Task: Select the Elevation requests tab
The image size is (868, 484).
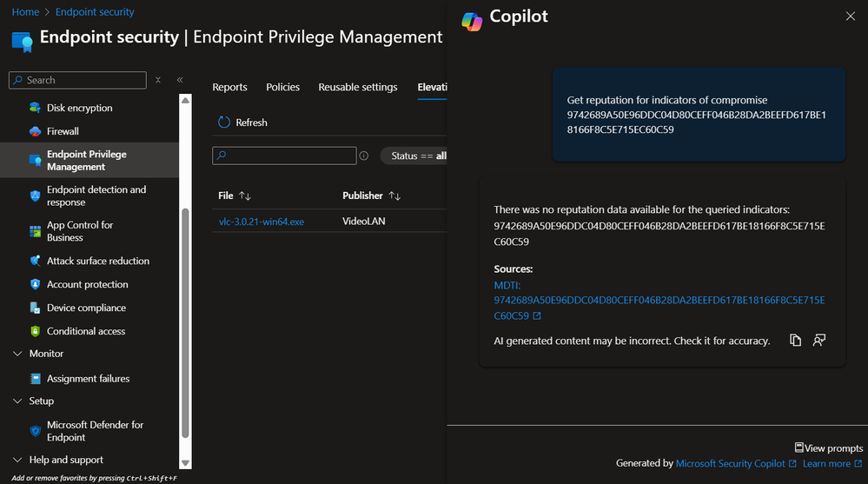Action: point(433,87)
